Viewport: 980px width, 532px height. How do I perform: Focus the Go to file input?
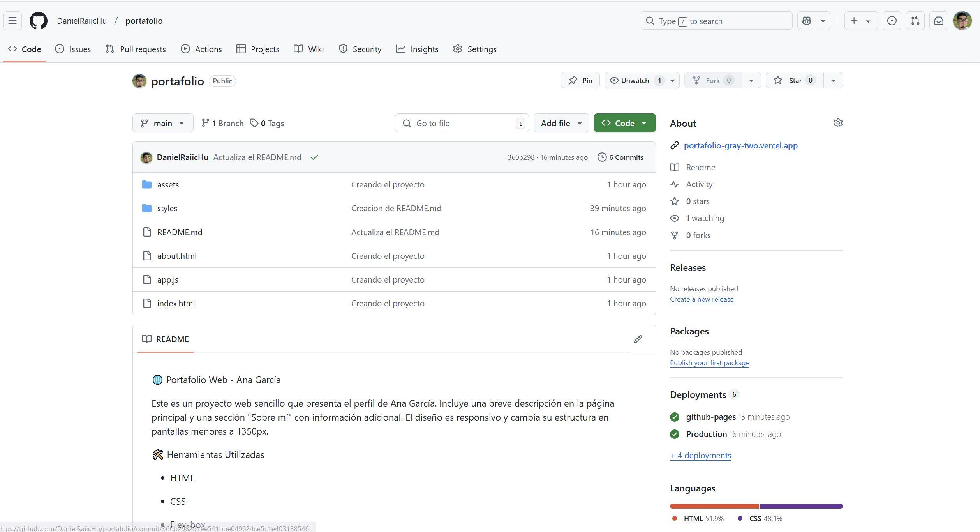pos(462,123)
